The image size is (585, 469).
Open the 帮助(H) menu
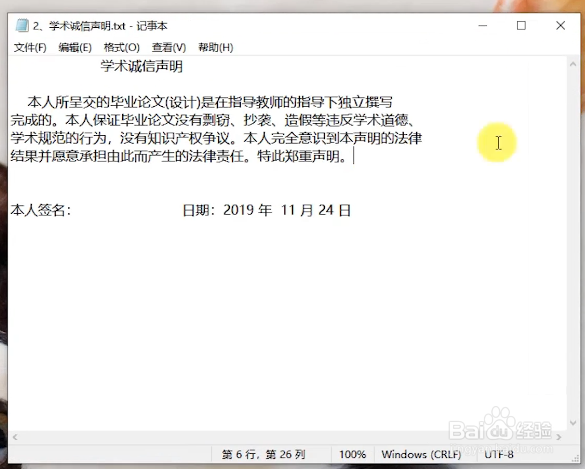tap(216, 47)
